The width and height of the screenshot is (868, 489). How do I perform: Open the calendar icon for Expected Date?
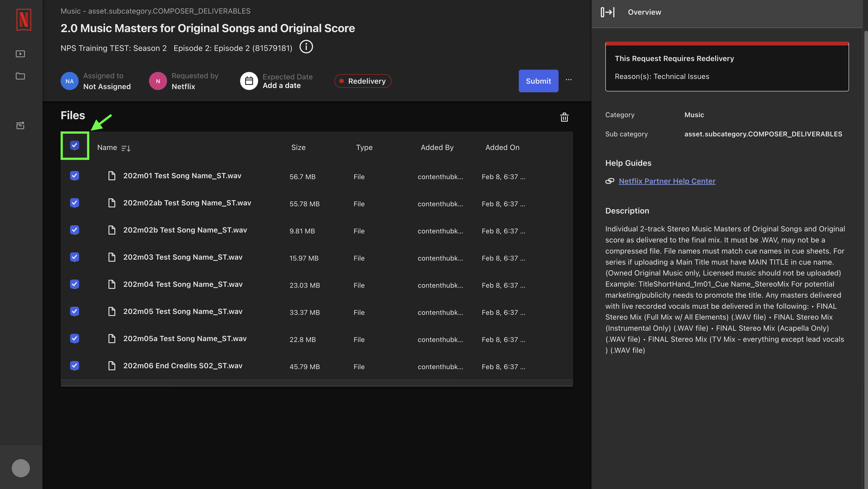click(x=249, y=81)
